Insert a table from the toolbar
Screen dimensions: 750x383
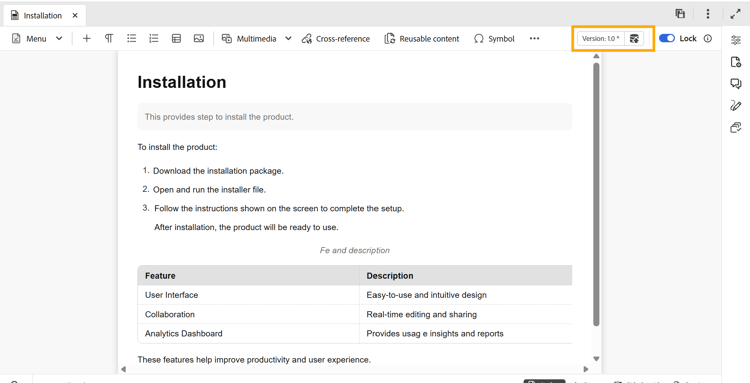[x=176, y=39]
